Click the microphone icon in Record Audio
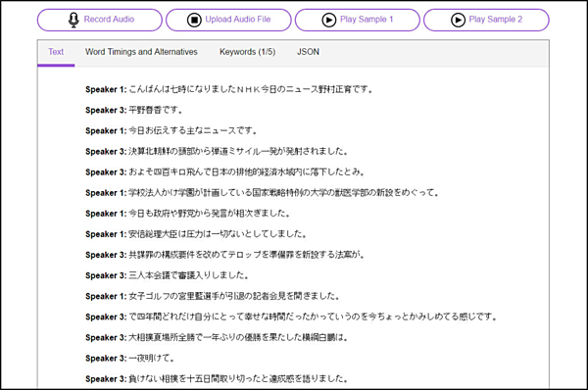 pos(73,20)
